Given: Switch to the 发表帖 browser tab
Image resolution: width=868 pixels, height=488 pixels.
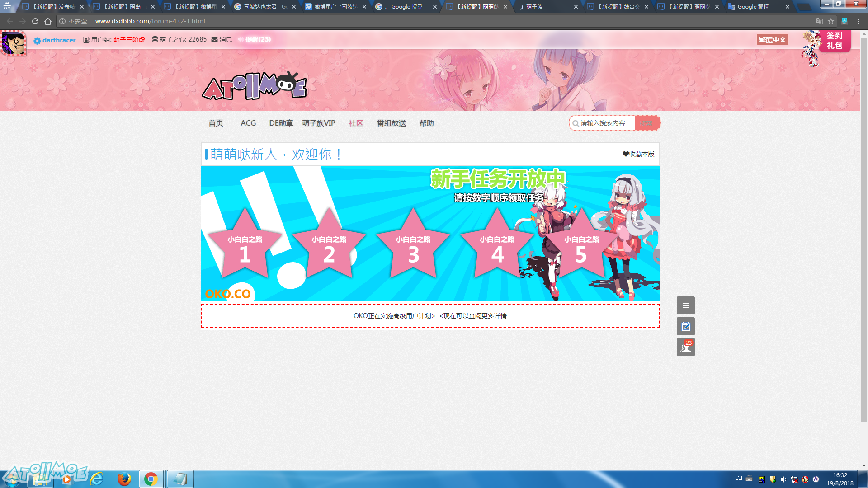Looking at the screenshot, I should click(52, 7).
